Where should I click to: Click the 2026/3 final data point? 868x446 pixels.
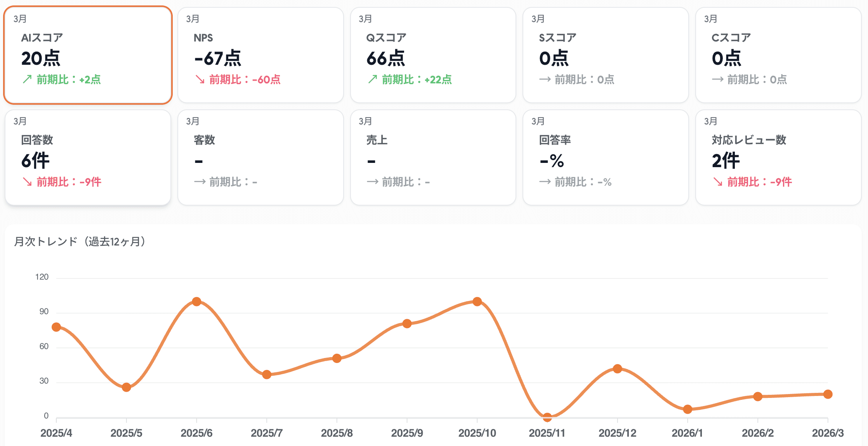tap(828, 394)
